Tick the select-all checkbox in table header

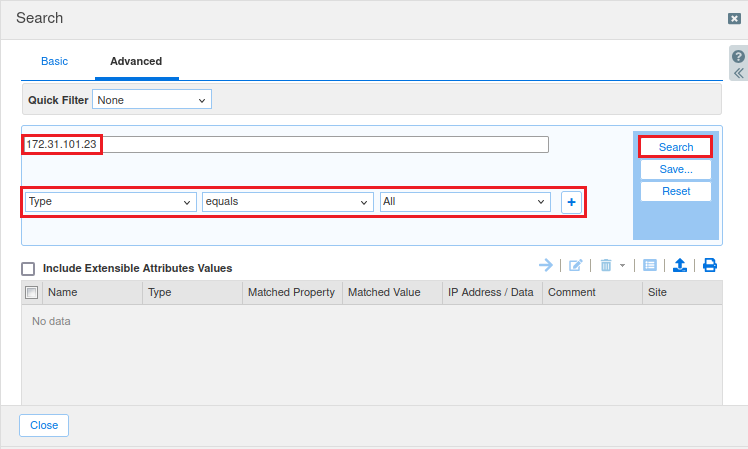[x=31, y=293]
